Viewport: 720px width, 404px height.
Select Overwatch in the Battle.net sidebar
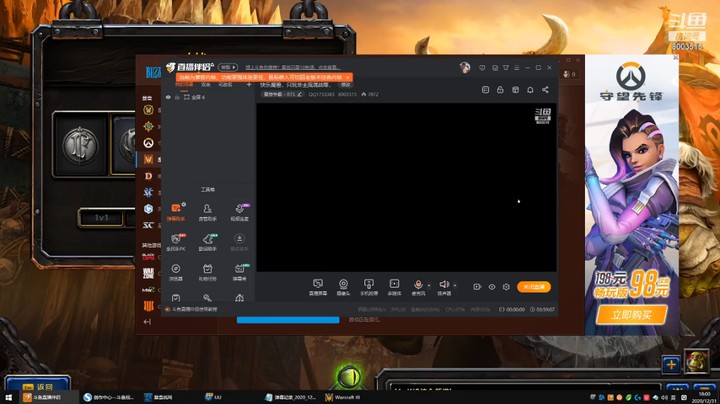tap(148, 143)
